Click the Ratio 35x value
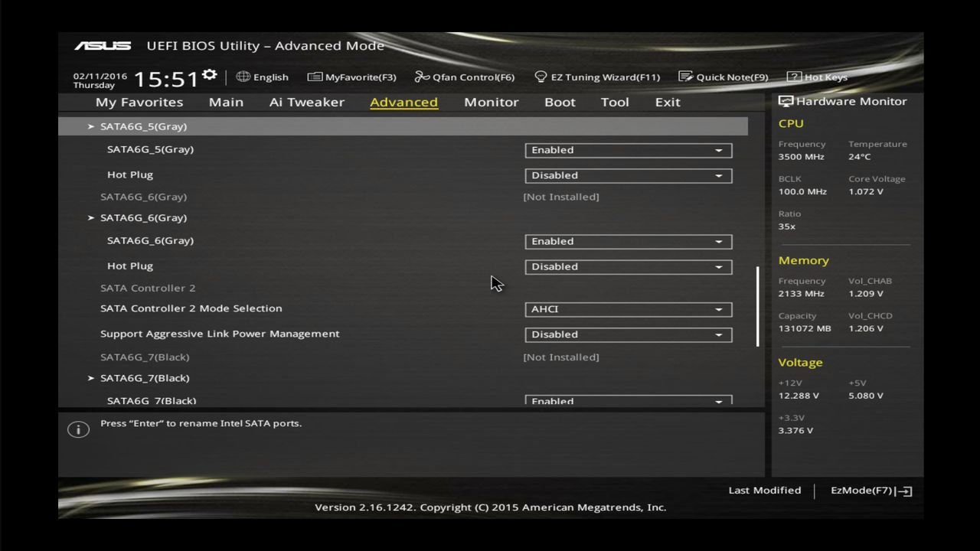The height and width of the screenshot is (551, 980). (786, 227)
